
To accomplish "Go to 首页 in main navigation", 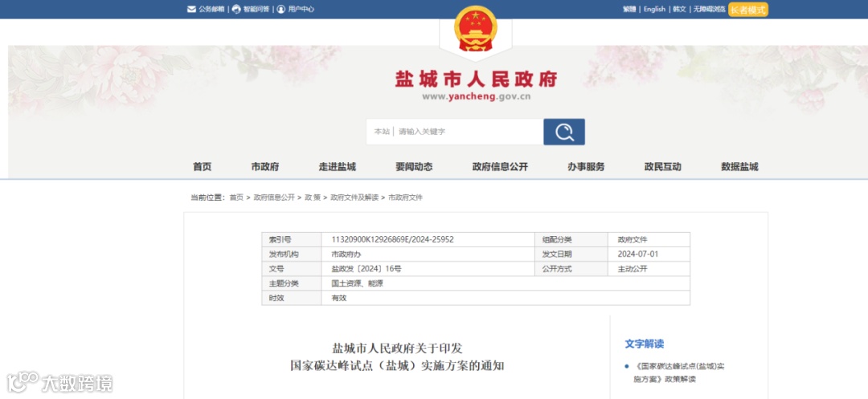I will 202,167.
